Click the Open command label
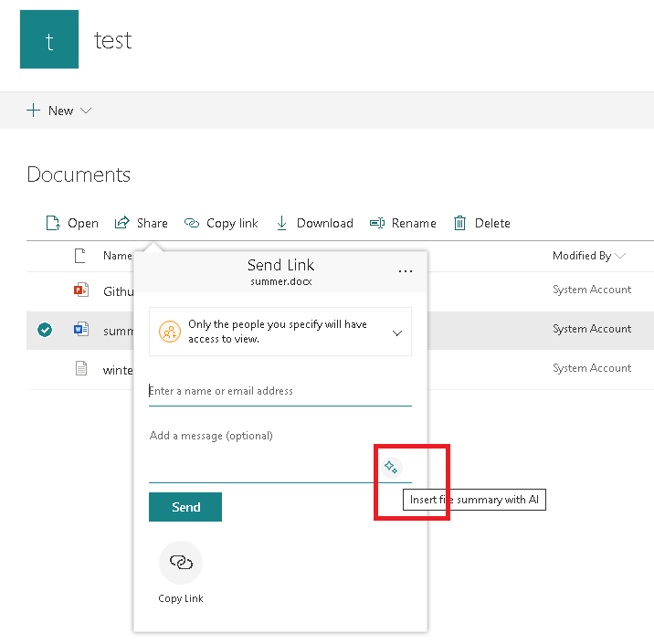This screenshot has height=644, width=654. pos(83,223)
